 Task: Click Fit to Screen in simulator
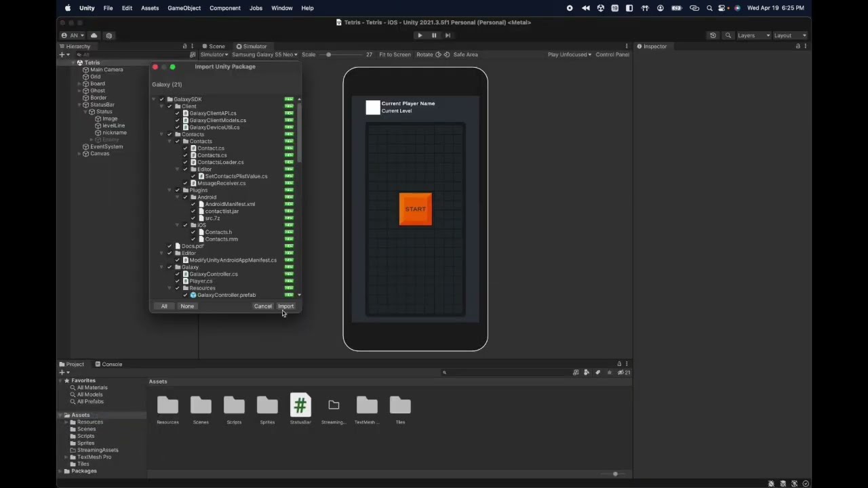[395, 54]
